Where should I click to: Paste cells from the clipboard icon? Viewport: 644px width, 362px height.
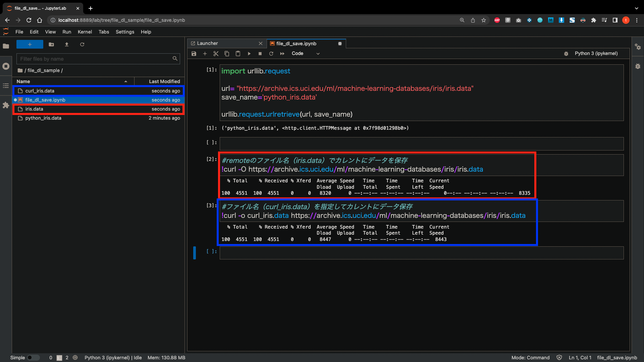tap(238, 54)
